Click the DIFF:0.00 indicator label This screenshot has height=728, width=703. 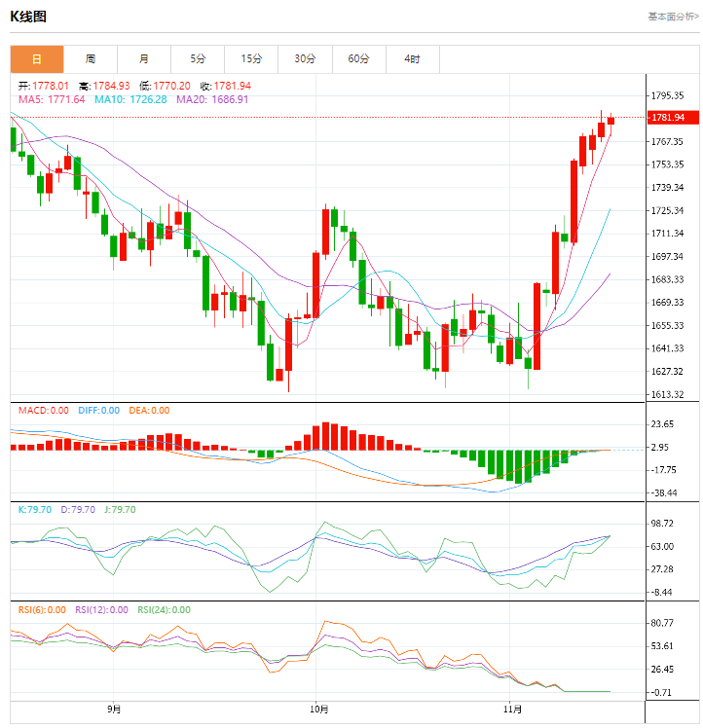pyautogui.click(x=99, y=411)
